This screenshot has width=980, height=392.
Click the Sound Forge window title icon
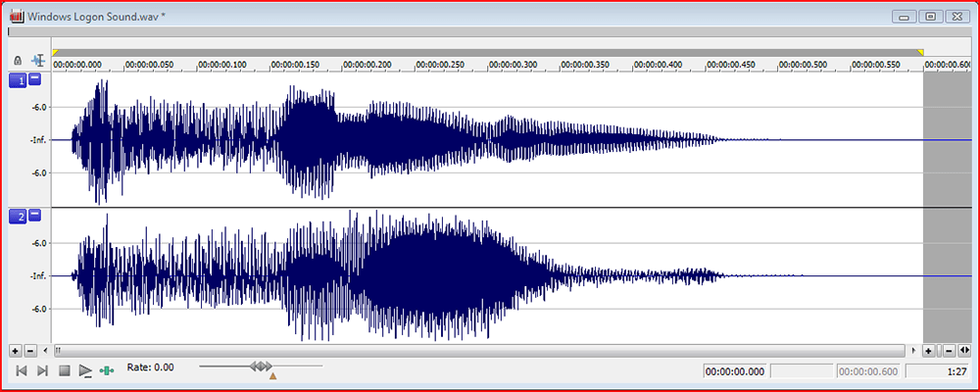click(17, 17)
